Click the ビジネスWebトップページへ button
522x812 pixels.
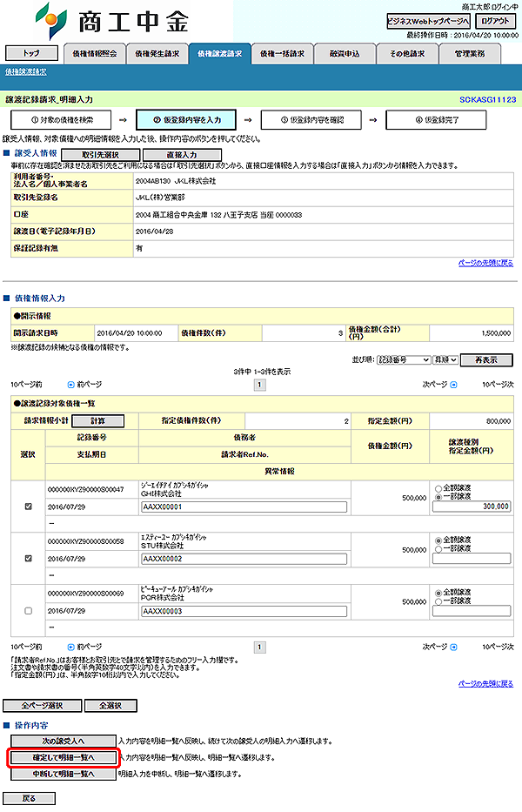pos(428,21)
